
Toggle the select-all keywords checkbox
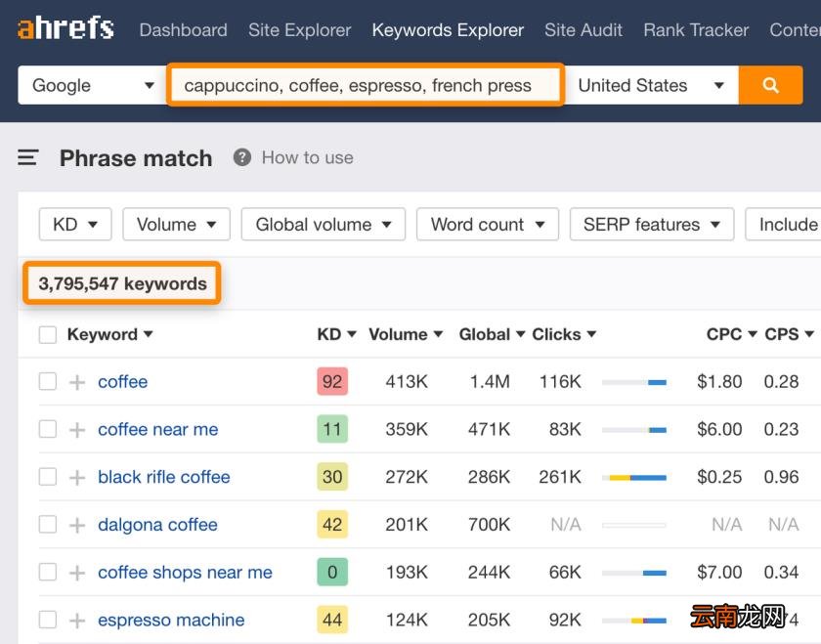(x=48, y=334)
